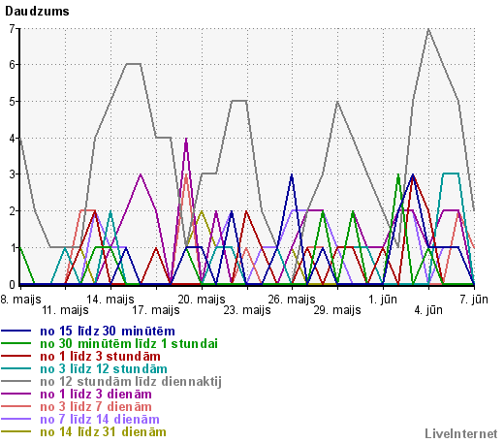Click the '17. maijs' axis date

coord(156,310)
